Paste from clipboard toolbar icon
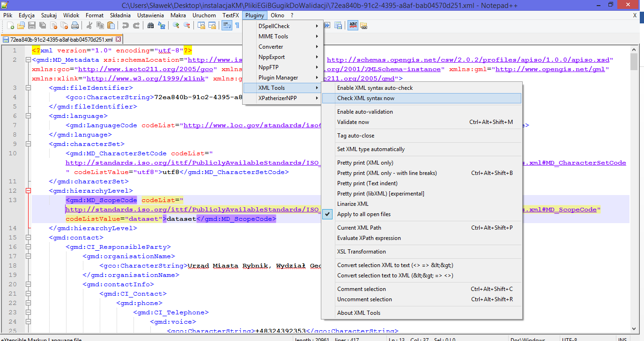 (111, 25)
